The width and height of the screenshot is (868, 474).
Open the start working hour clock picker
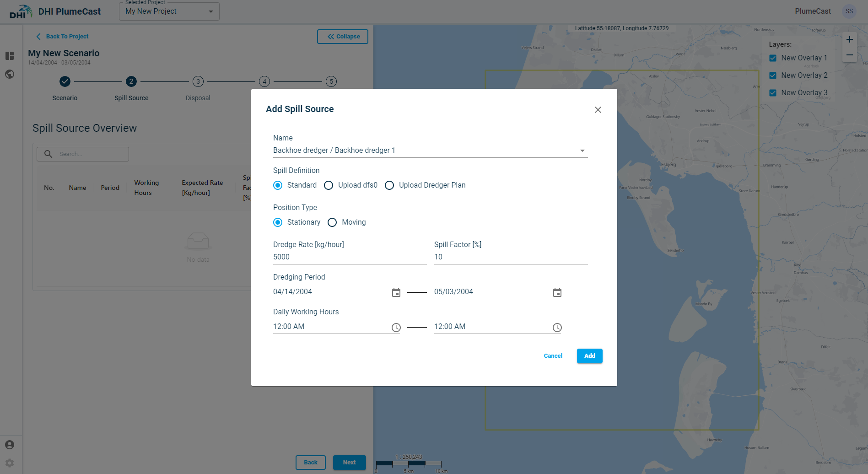coord(396,328)
